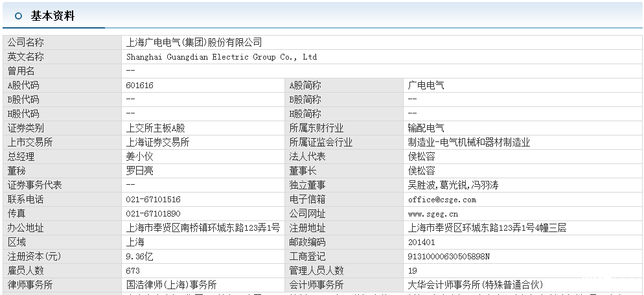This screenshot has width=644, height=295.
Task: Click registered capital 9.36亿
Action: pyautogui.click(x=140, y=257)
